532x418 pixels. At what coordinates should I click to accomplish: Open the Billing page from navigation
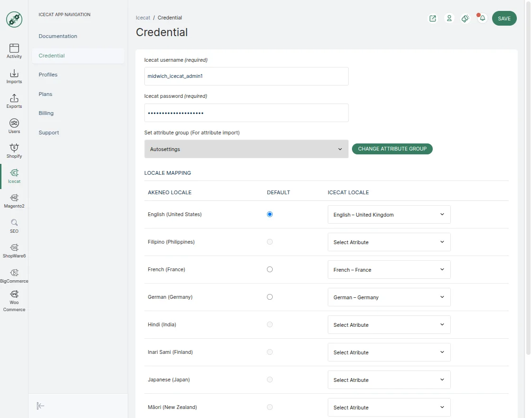pyautogui.click(x=46, y=113)
